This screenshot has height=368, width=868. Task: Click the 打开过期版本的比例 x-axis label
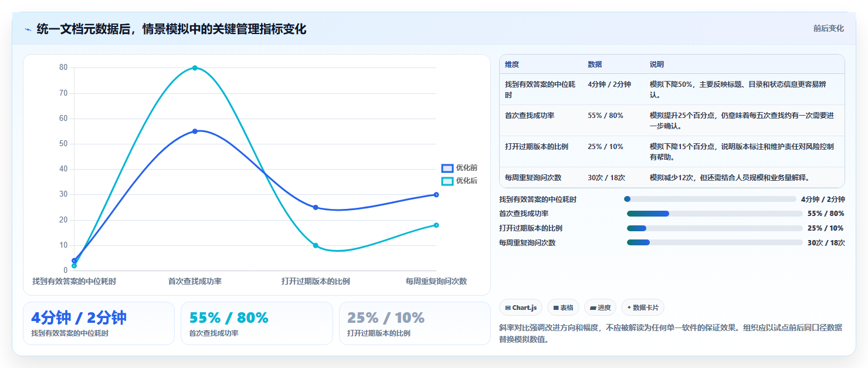[316, 281]
